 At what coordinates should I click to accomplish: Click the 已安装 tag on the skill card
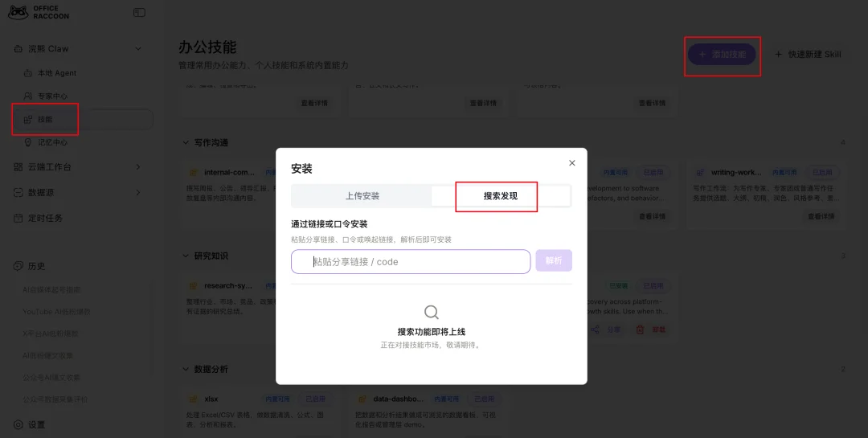click(x=618, y=286)
